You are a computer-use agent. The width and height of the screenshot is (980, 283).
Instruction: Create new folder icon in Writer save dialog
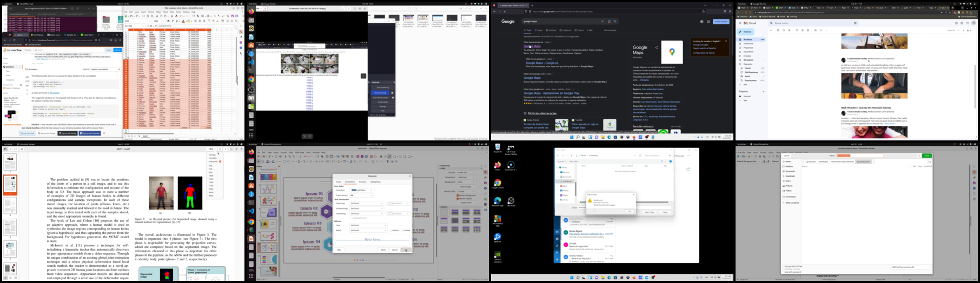click(x=929, y=161)
